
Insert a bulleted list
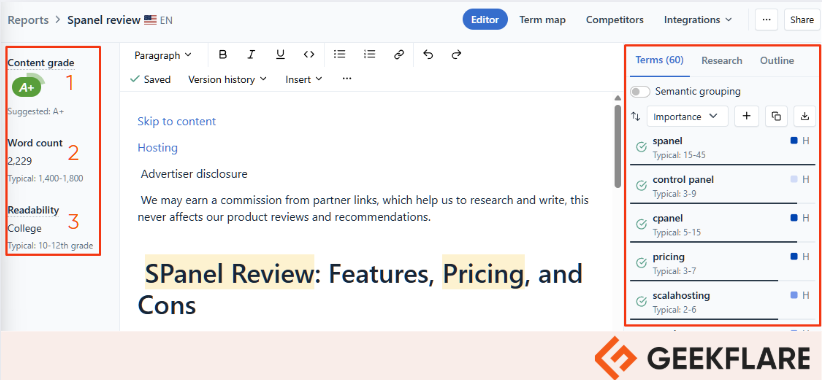(x=340, y=55)
